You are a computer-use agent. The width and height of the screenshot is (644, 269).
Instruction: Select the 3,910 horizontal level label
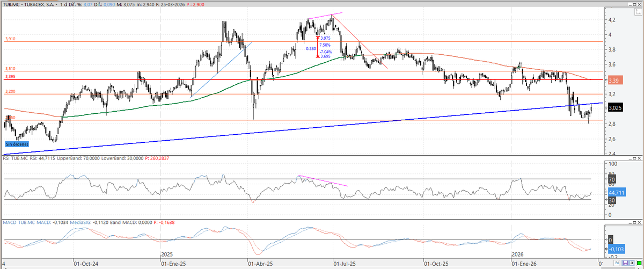pyautogui.click(x=10, y=39)
